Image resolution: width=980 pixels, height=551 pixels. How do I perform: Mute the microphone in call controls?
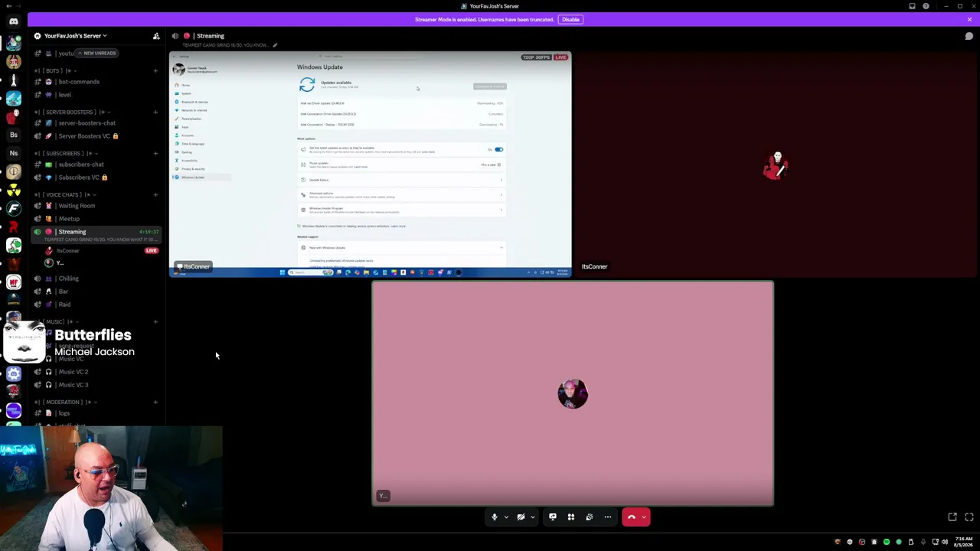(495, 517)
